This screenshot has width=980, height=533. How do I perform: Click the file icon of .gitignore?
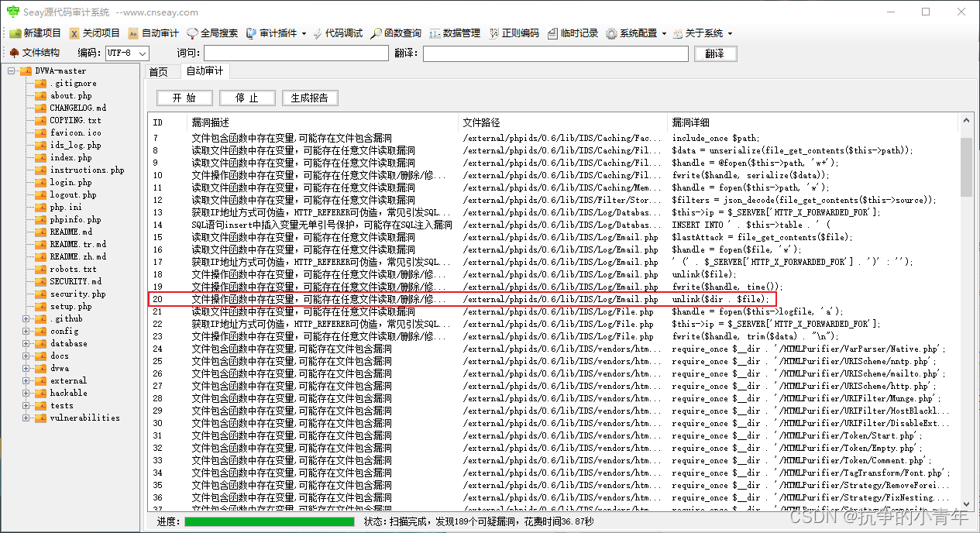(40, 83)
